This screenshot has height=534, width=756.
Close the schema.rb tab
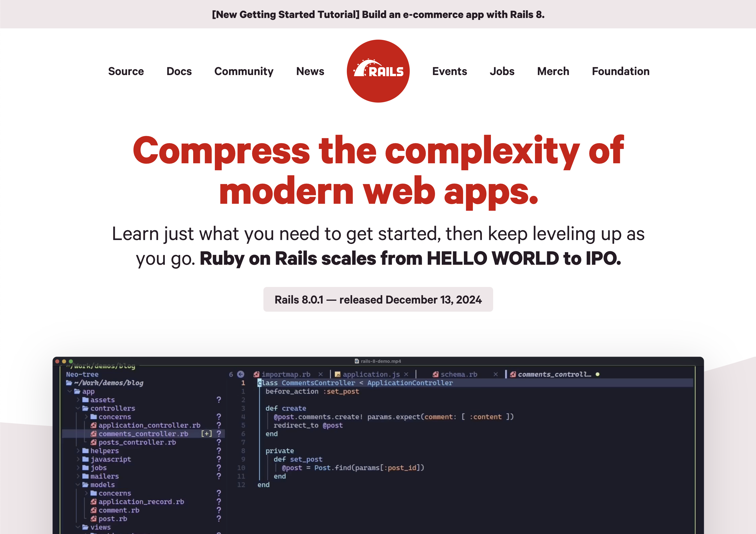495,374
